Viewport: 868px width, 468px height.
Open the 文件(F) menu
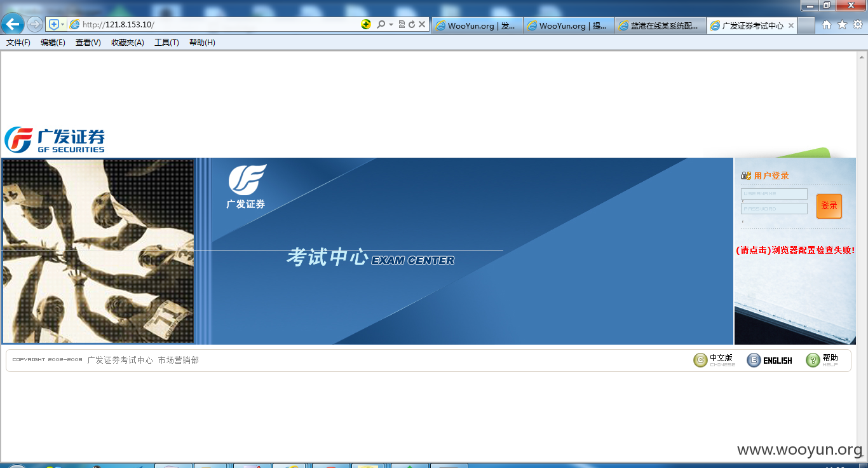(x=18, y=43)
